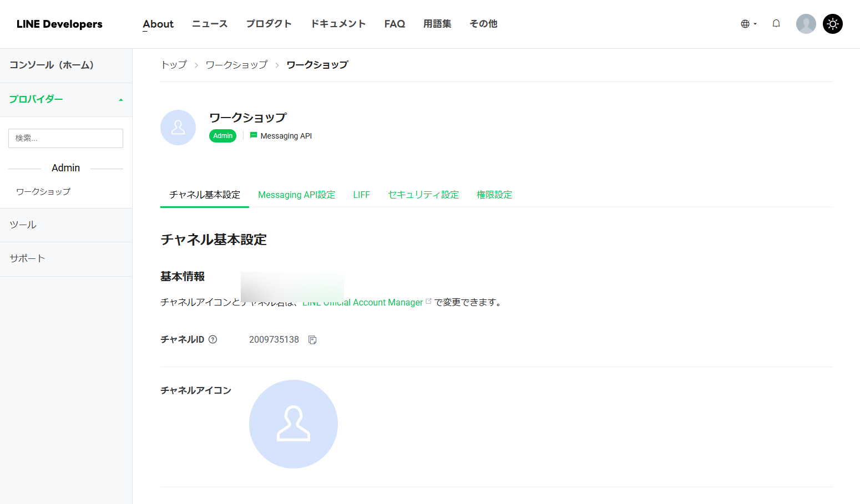
Task: Navigate to トップ via the breadcrumb
Action: 173,64
